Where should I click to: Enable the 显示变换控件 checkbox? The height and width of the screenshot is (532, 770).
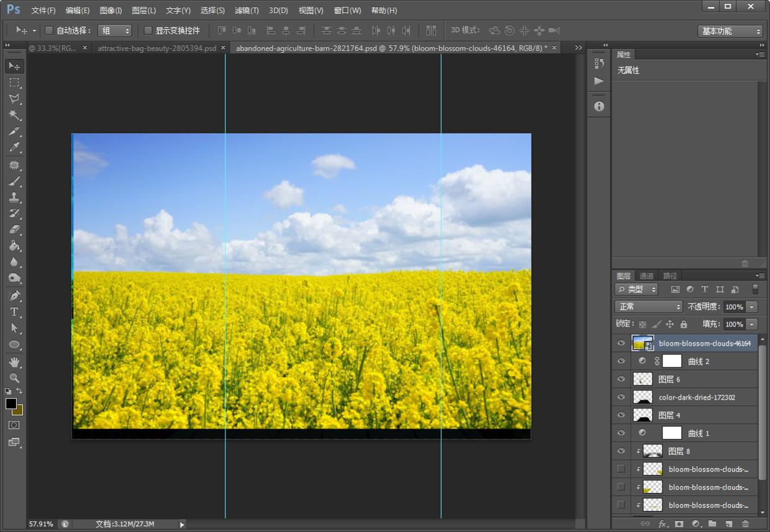(148, 30)
